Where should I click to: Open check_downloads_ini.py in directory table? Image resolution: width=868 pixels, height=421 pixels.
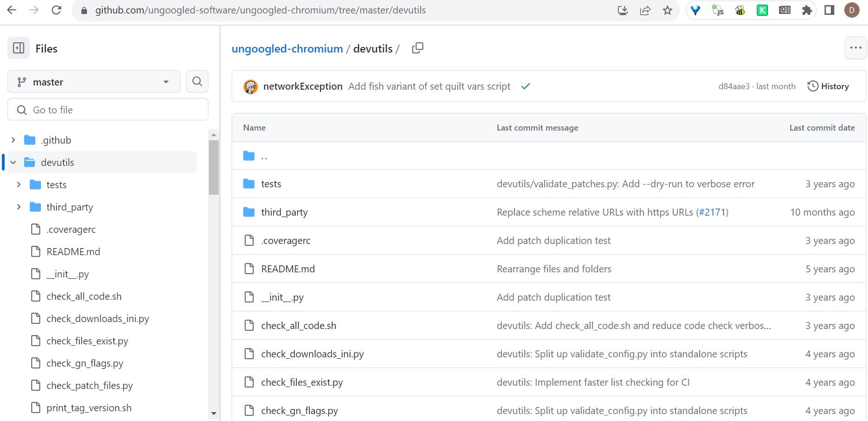(x=313, y=354)
